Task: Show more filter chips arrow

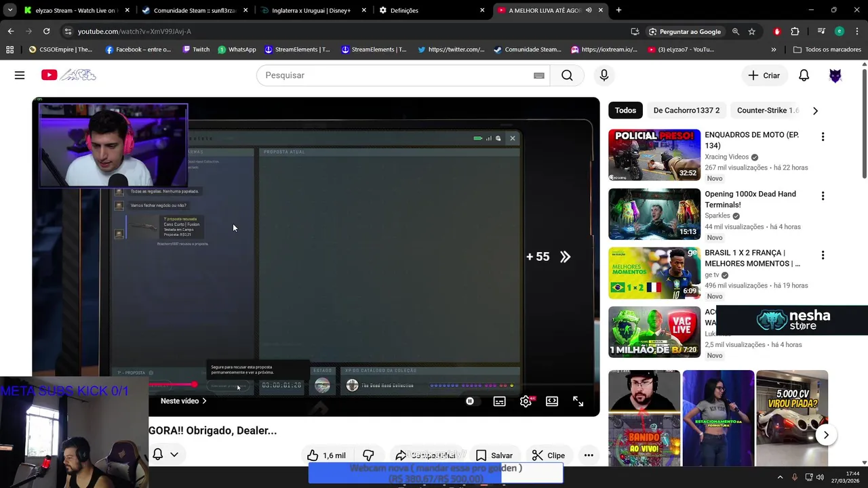Action: coord(815,110)
